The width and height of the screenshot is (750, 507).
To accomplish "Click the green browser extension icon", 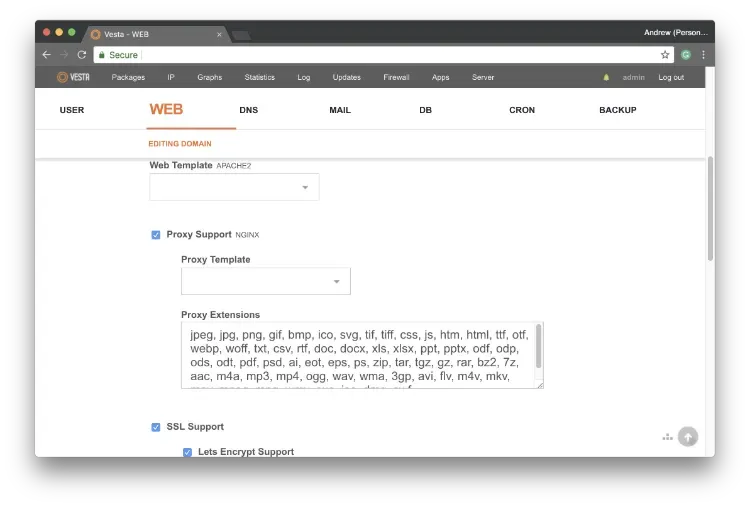I will pos(686,55).
